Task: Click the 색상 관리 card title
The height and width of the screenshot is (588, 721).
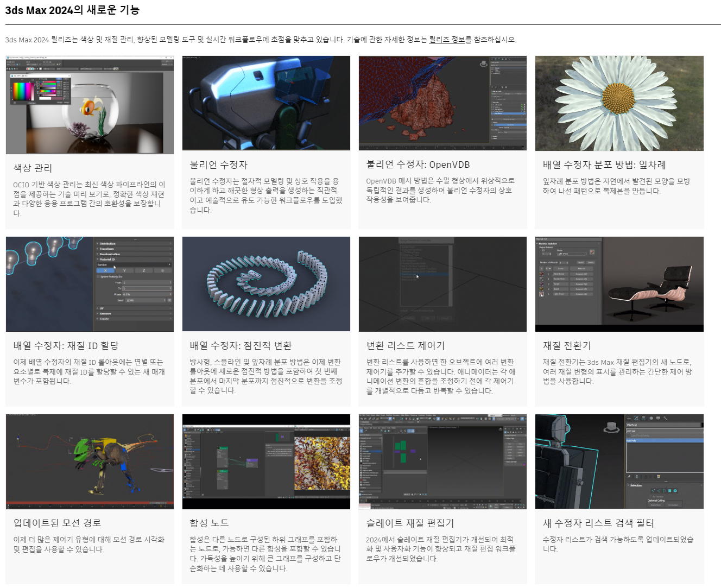Action: click(33, 168)
